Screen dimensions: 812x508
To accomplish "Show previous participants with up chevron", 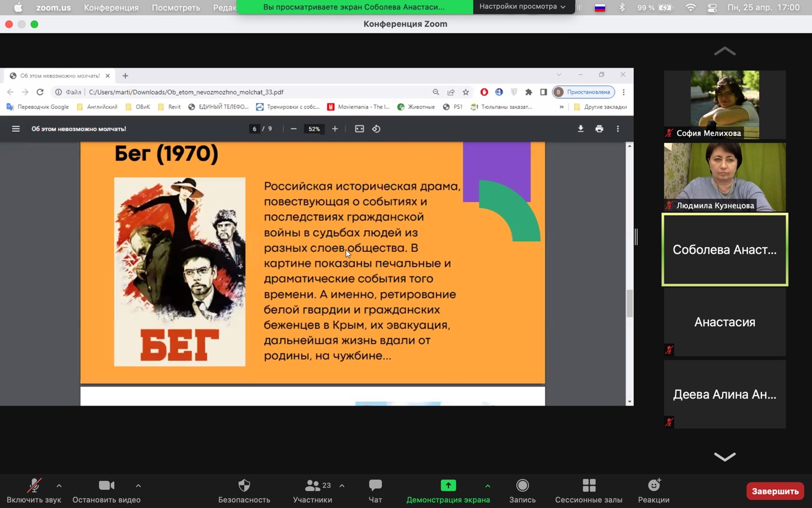I will coord(725,51).
